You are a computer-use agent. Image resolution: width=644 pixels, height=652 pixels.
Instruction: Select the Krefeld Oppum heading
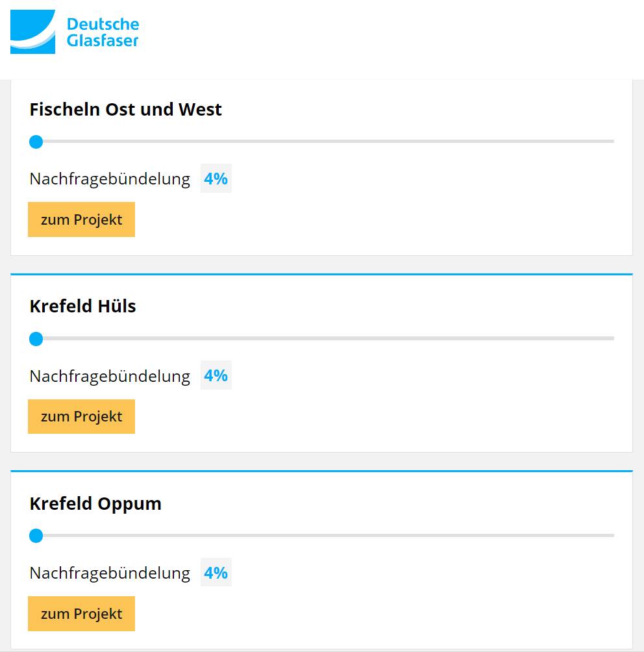(95, 503)
